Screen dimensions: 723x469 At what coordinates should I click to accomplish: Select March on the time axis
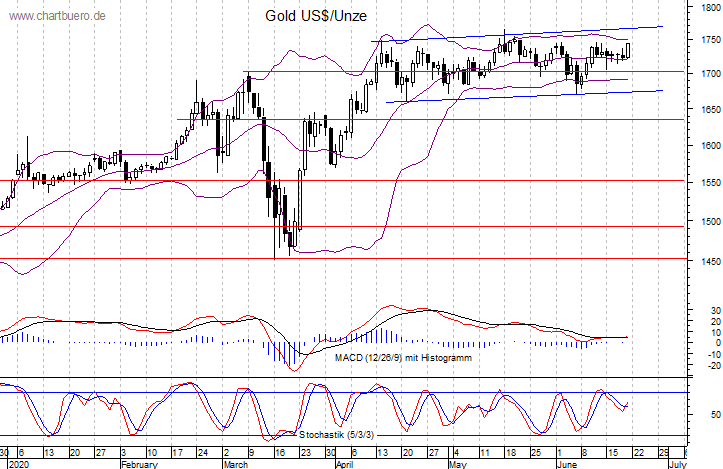tap(235, 464)
